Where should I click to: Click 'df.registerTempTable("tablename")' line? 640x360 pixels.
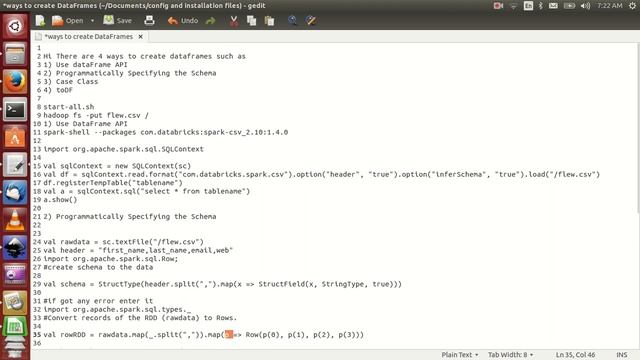(113, 183)
